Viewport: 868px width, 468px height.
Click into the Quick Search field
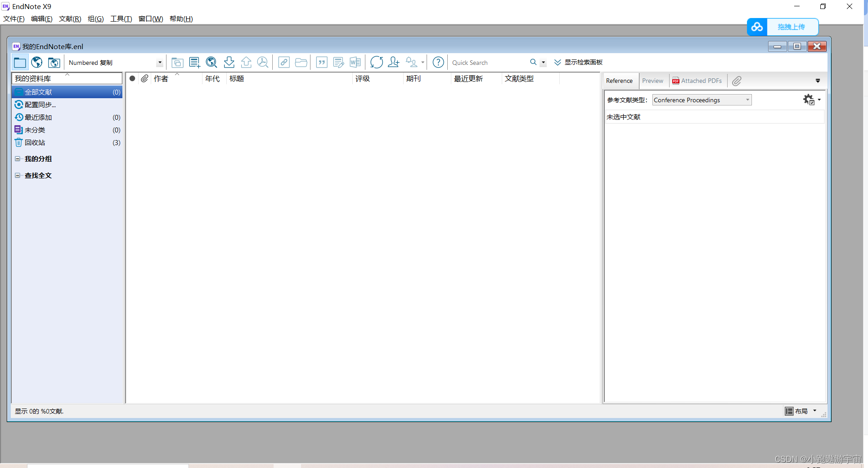(489, 63)
